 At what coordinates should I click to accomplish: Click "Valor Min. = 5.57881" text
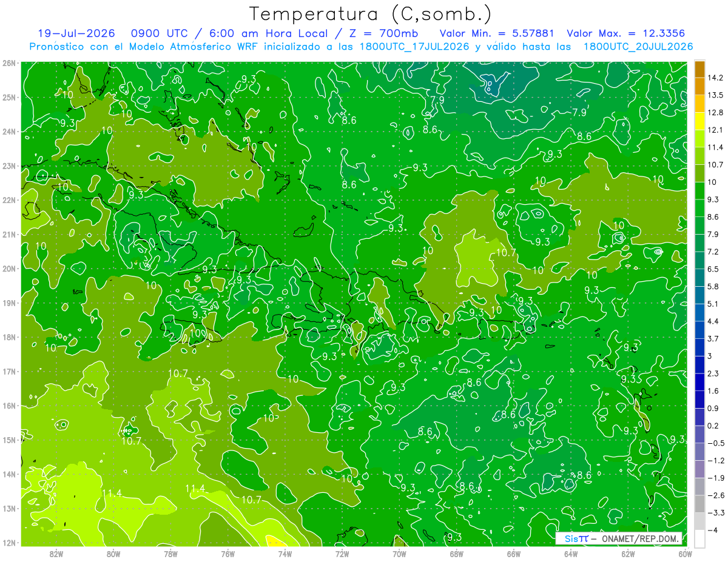[x=497, y=34]
